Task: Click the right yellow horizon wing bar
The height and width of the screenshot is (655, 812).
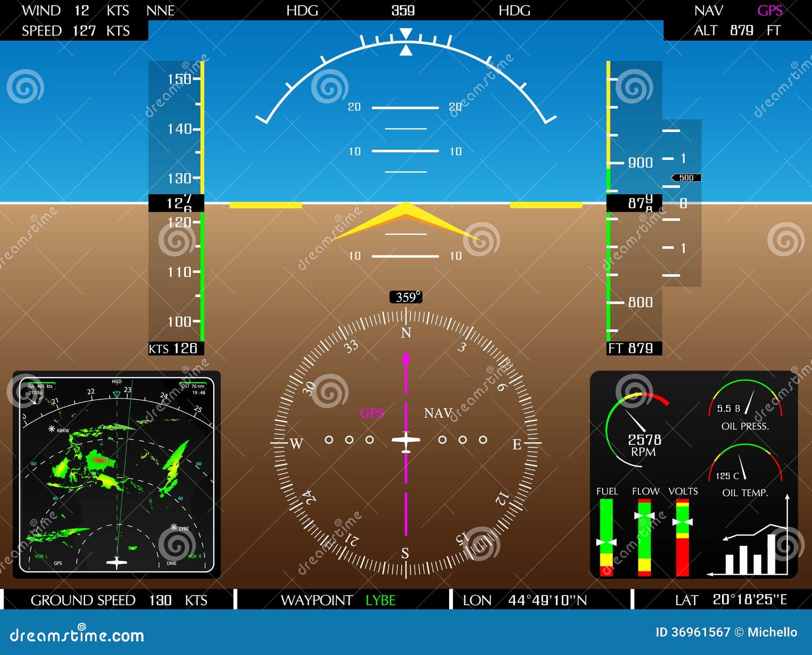Action: (x=546, y=205)
